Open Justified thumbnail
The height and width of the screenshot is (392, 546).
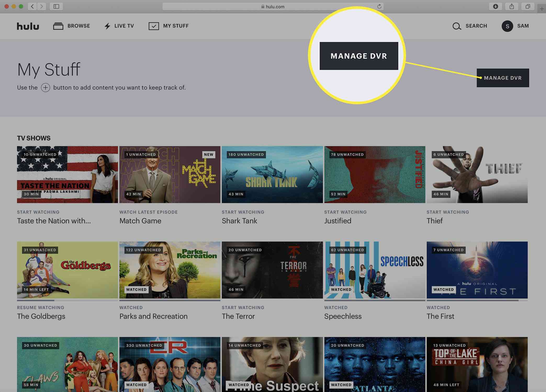coord(375,175)
